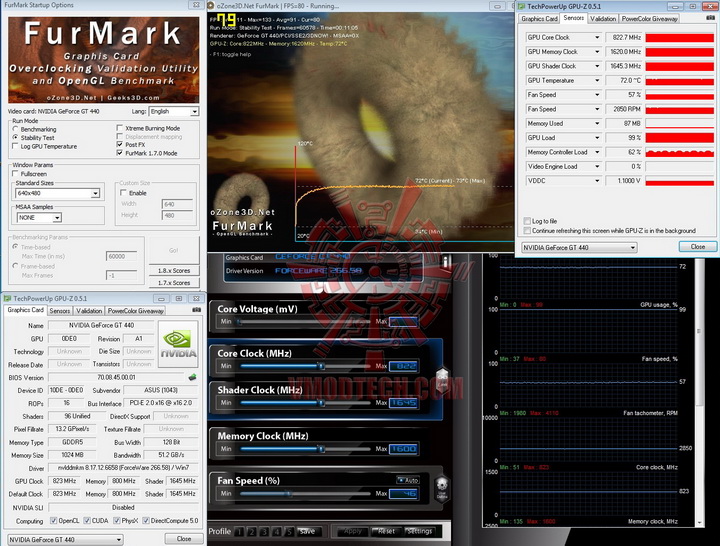720x546 pixels.
Task: Select the Benchmarking run mode
Action: coord(16,129)
